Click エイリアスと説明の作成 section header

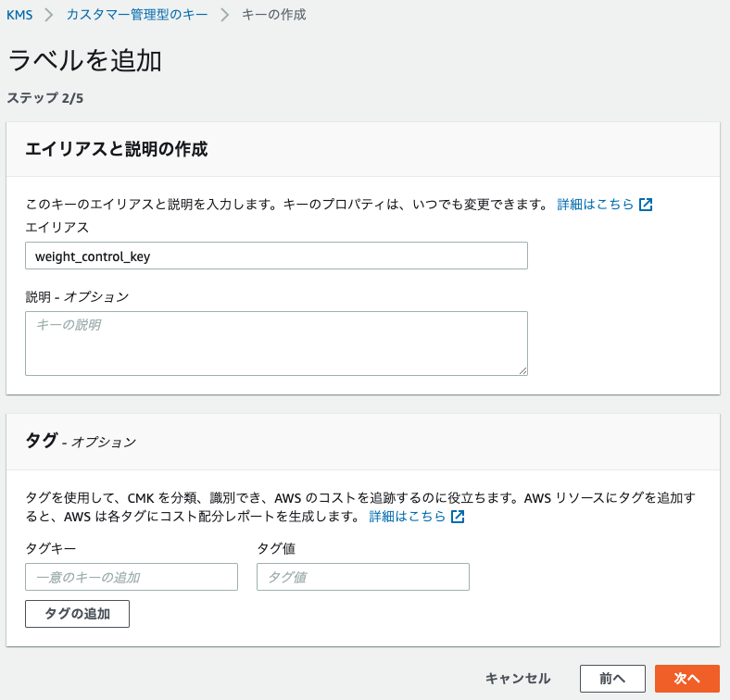coord(117,149)
